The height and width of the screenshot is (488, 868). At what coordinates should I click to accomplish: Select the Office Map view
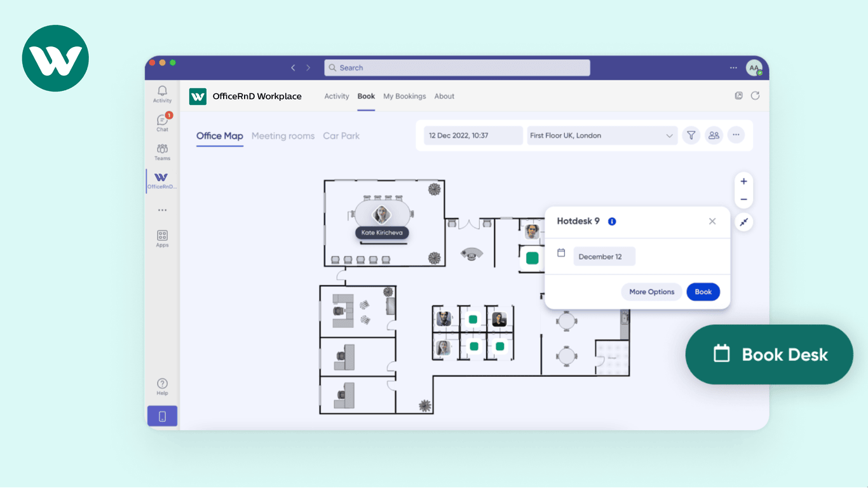click(220, 136)
